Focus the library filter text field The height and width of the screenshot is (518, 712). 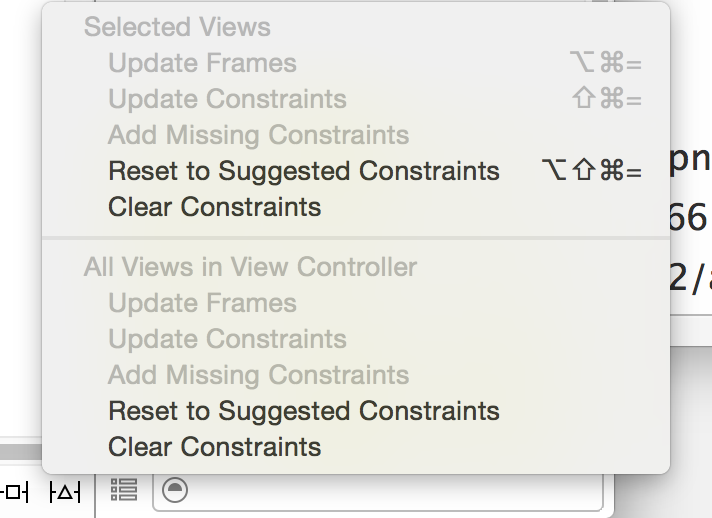(x=378, y=492)
